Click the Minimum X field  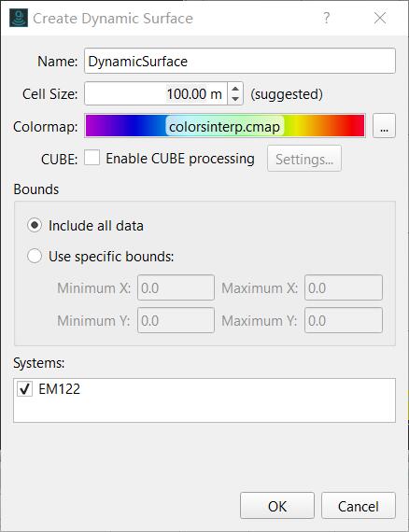(176, 287)
